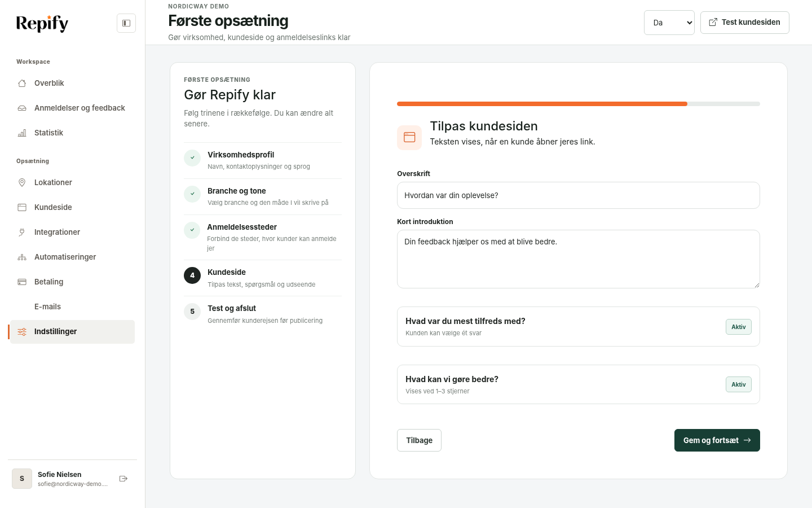The height and width of the screenshot is (508, 812).
Task: Click the arrow icon in Gem og fortsæt
Action: 747,440
